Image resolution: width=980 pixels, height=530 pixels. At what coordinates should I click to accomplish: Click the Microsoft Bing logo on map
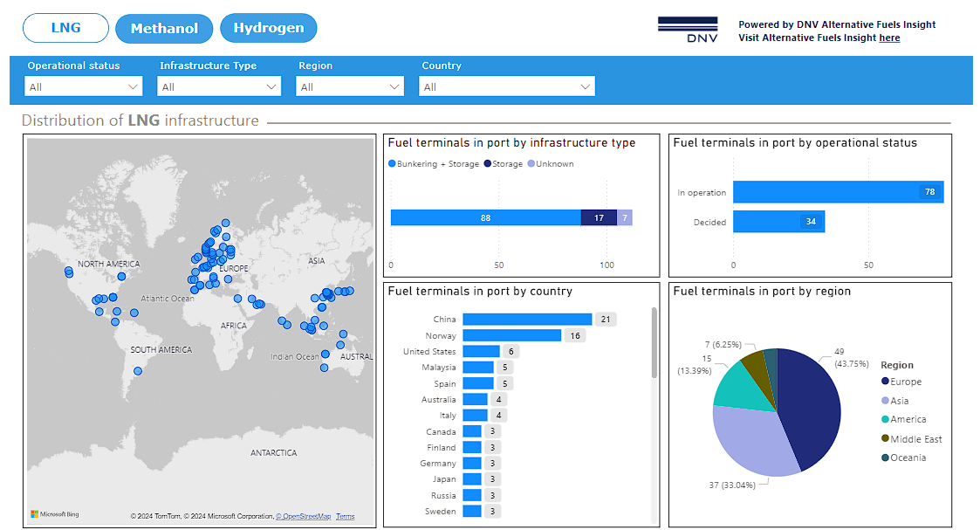pos(55,514)
